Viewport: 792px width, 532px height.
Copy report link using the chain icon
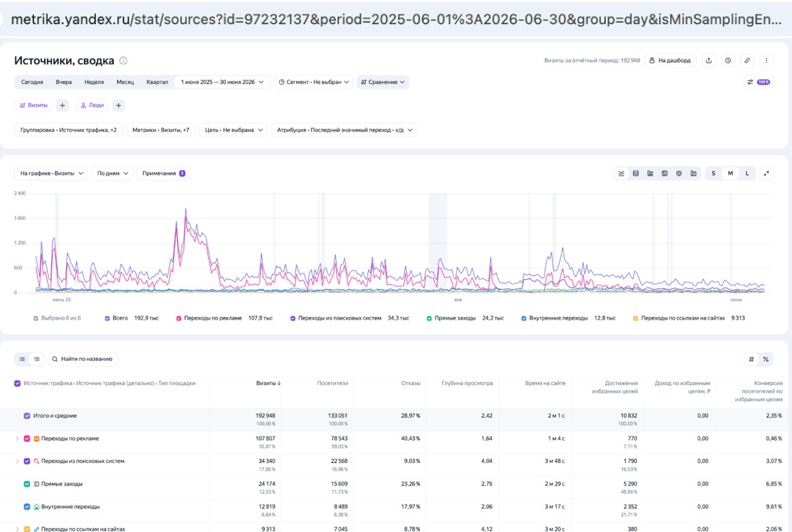pyautogui.click(x=747, y=61)
